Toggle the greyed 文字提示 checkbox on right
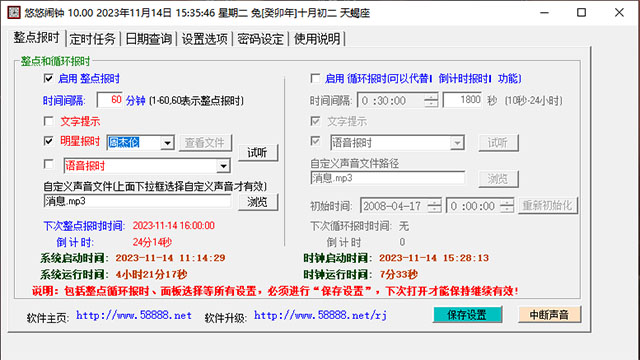This screenshot has width=640, height=360. [x=315, y=121]
